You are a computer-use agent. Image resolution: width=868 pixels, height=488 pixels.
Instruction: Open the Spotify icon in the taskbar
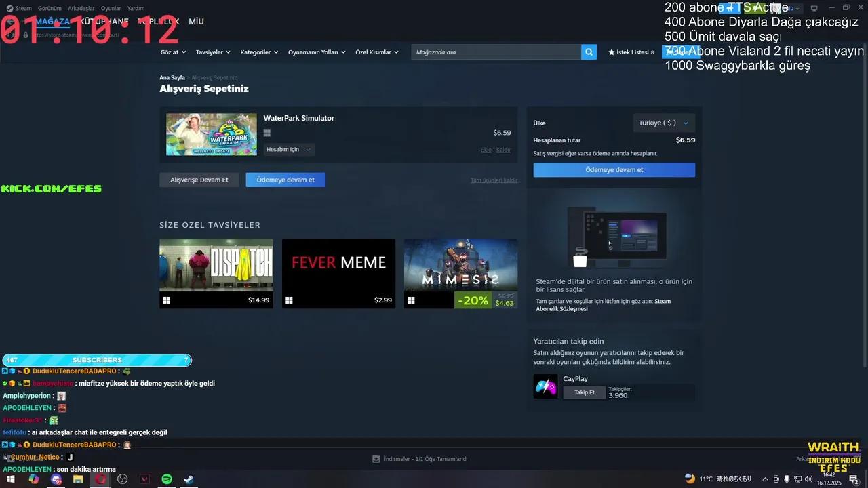click(x=167, y=479)
